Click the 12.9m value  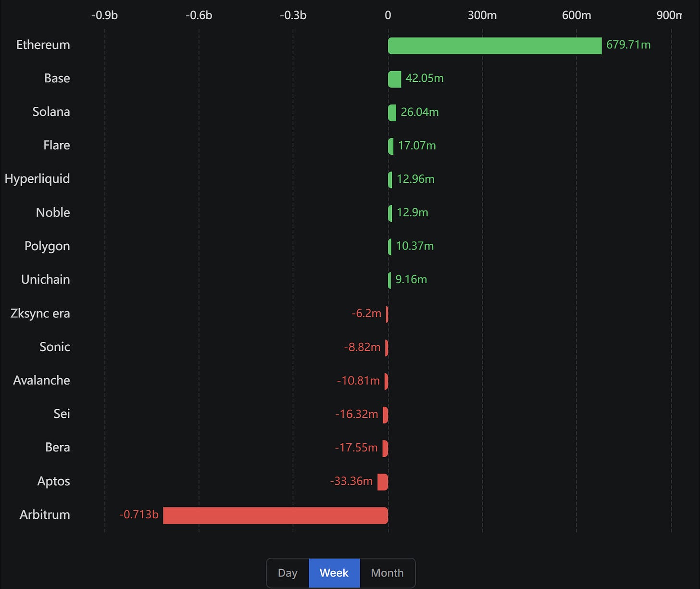click(412, 213)
